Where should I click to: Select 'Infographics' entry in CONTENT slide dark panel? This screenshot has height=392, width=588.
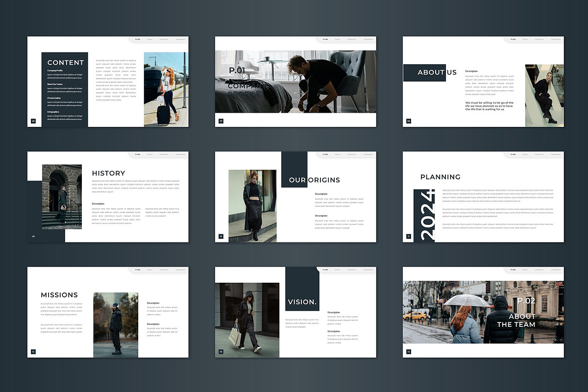pyautogui.click(x=53, y=112)
